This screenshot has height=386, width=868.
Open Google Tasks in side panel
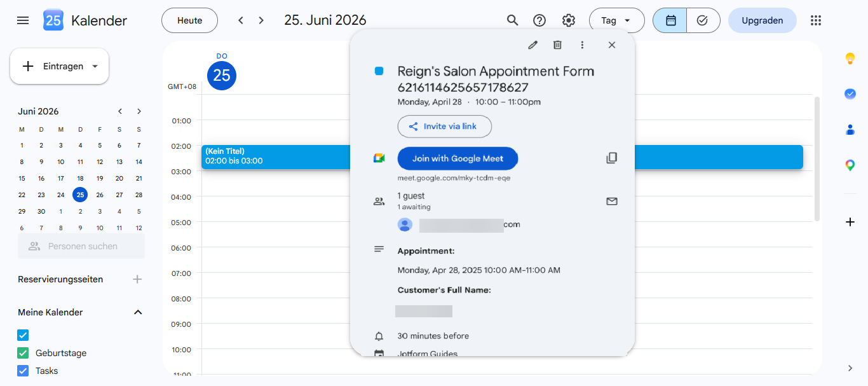pos(850,93)
